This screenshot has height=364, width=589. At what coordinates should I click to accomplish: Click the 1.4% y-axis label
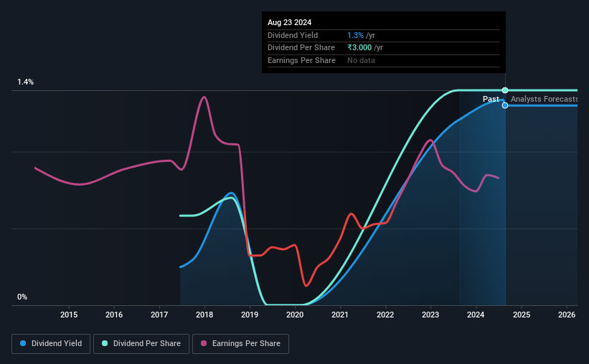[26, 82]
